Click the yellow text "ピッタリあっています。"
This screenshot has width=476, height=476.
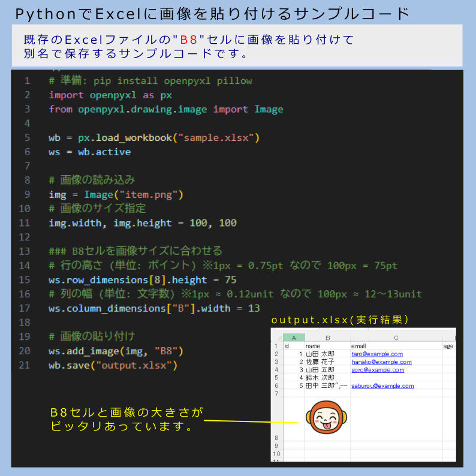tap(122, 426)
